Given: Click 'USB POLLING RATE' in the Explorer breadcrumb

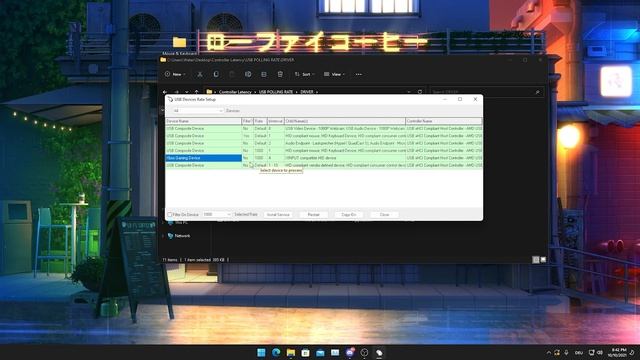Looking at the screenshot, I should click(276, 92).
